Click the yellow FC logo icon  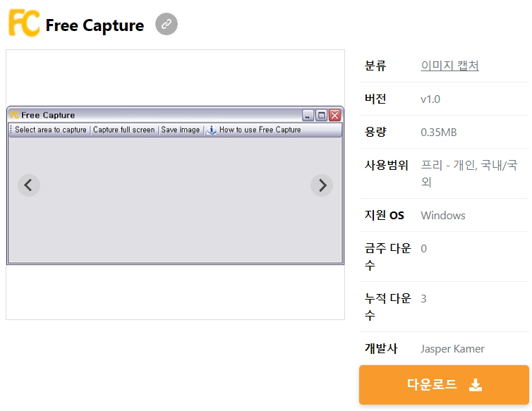pos(24,23)
